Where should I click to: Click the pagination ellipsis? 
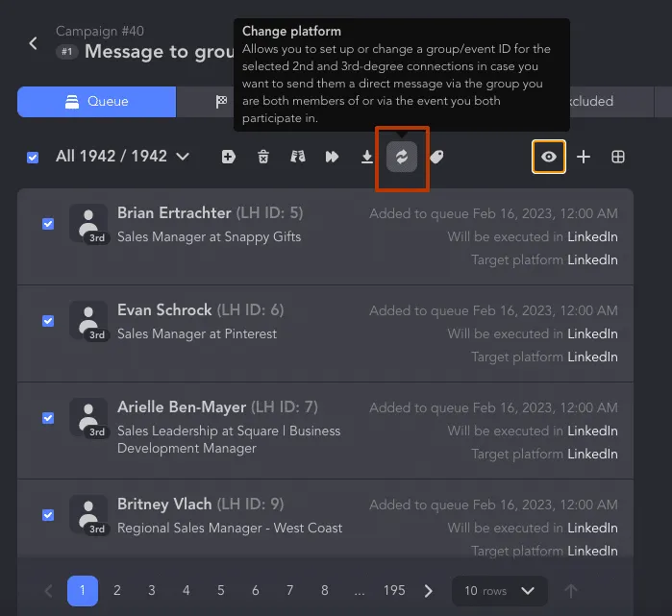tap(360, 592)
